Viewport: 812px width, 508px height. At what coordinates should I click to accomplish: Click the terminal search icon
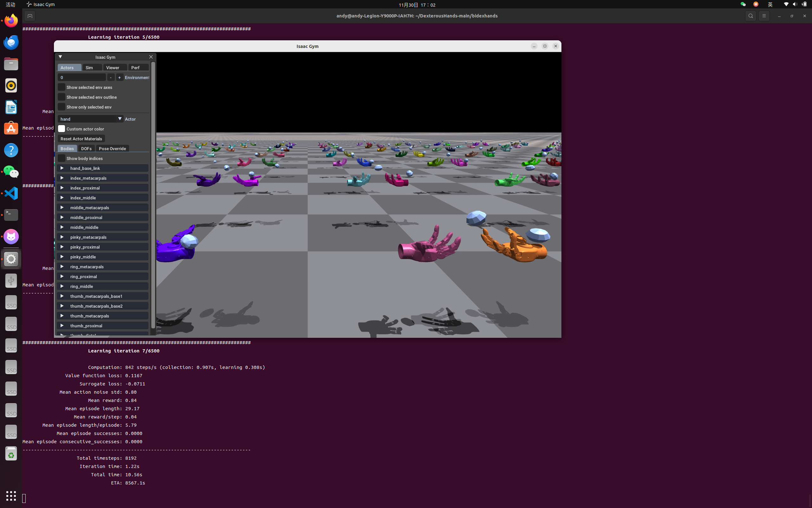pyautogui.click(x=750, y=16)
